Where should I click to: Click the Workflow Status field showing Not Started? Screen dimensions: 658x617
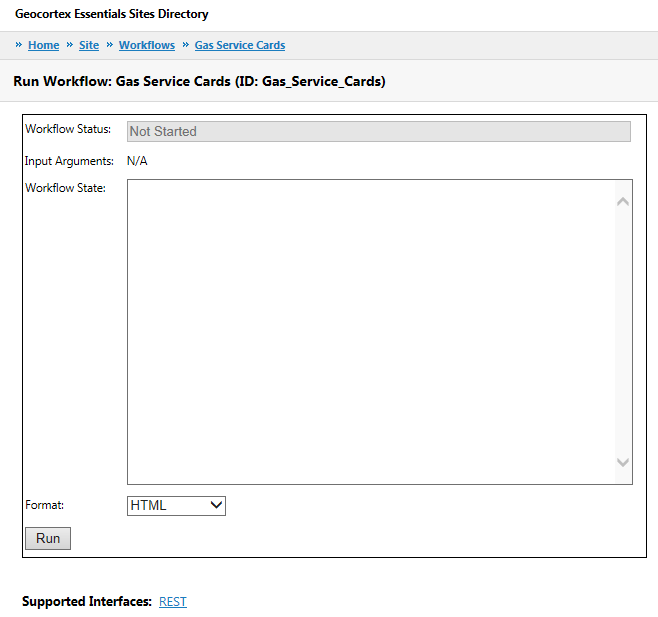[379, 131]
